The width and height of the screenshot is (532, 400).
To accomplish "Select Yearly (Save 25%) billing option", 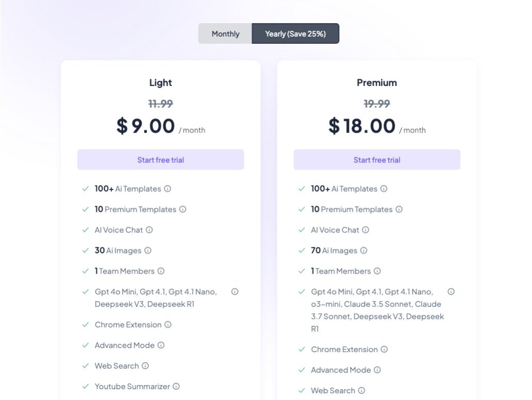I will pyautogui.click(x=295, y=34).
